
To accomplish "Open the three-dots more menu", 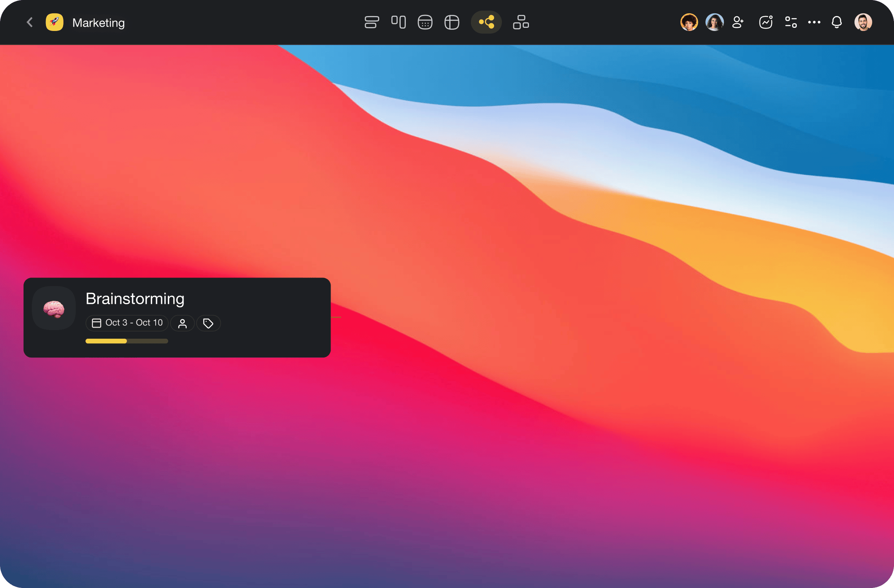I will pos(814,22).
